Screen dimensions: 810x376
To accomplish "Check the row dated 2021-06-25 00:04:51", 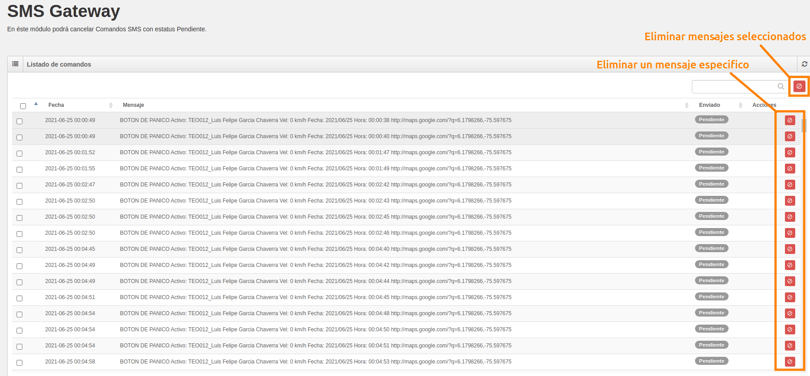I will click(x=19, y=298).
